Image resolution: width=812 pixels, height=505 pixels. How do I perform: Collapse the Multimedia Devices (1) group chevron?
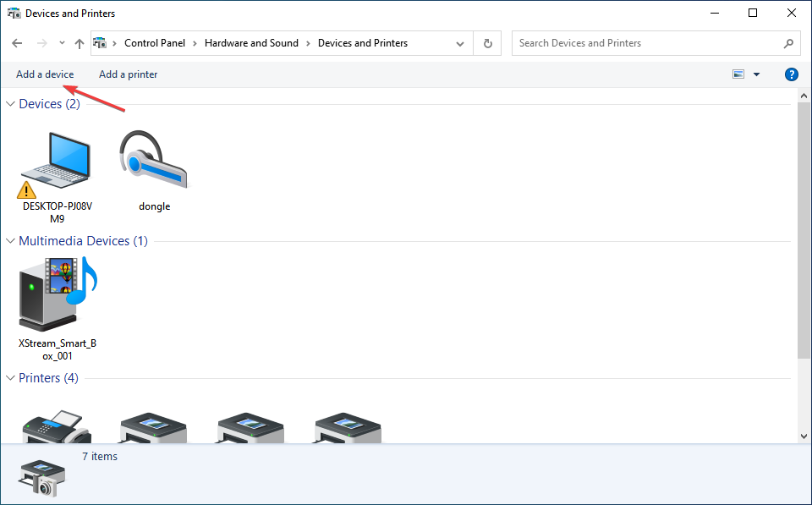point(10,241)
